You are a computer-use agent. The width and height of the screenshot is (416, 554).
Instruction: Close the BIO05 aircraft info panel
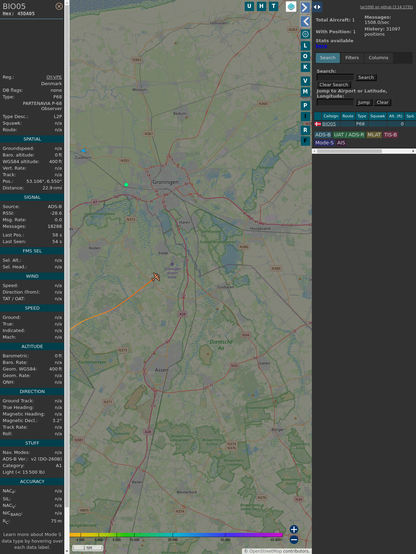coord(59,6)
